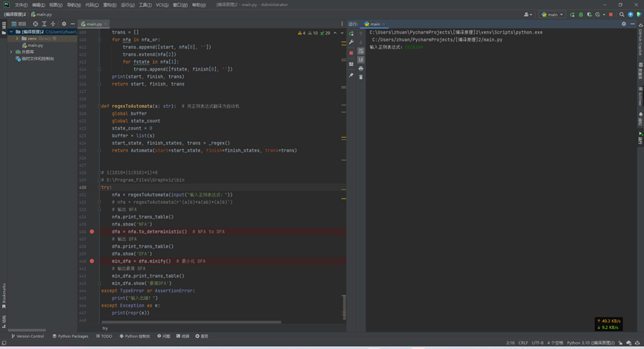This screenshot has width=644, height=349.
Task: Click the pin tab icon in Run panel
Action: tap(351, 75)
